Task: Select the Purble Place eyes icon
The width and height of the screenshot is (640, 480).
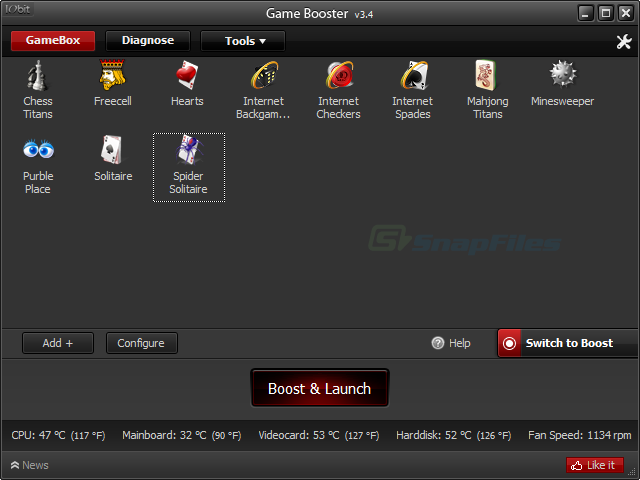Action: 38,149
